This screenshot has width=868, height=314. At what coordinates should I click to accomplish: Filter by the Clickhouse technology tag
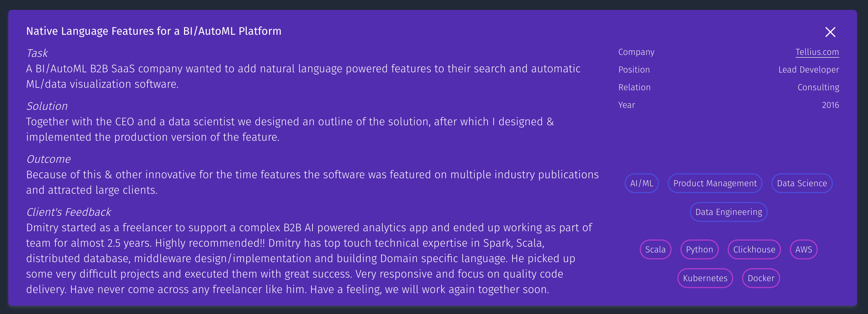(754, 249)
